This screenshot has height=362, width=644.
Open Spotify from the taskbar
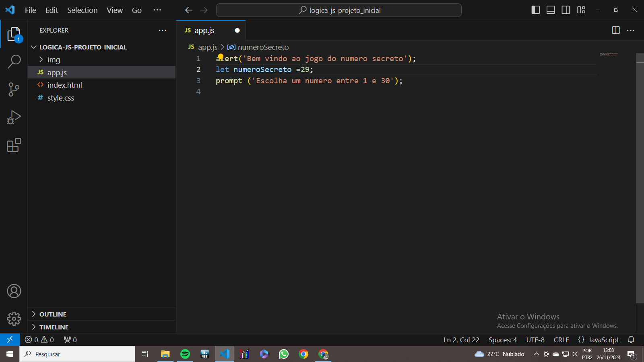[185, 354]
